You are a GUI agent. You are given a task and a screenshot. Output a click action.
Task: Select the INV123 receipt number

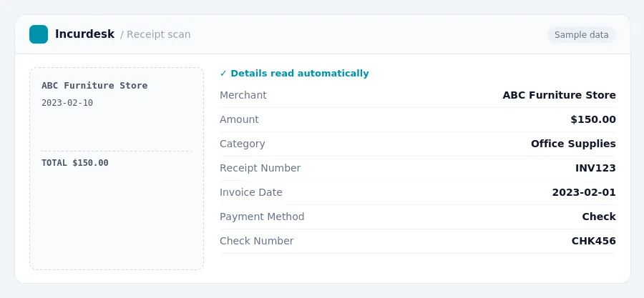tap(595, 168)
